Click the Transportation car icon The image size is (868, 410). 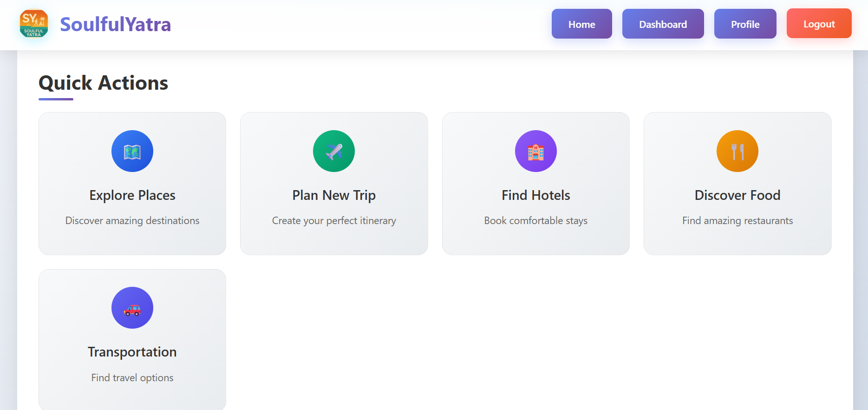(132, 308)
